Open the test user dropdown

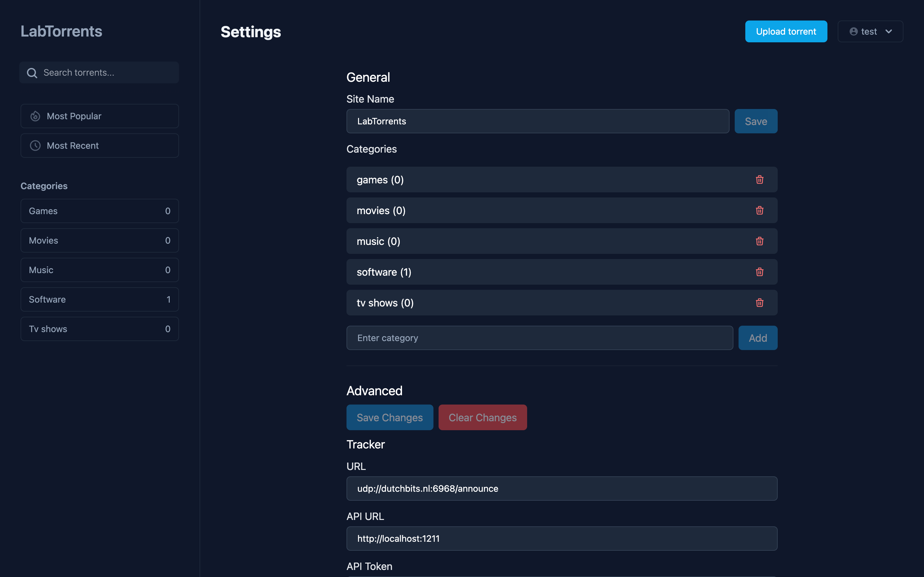click(870, 32)
